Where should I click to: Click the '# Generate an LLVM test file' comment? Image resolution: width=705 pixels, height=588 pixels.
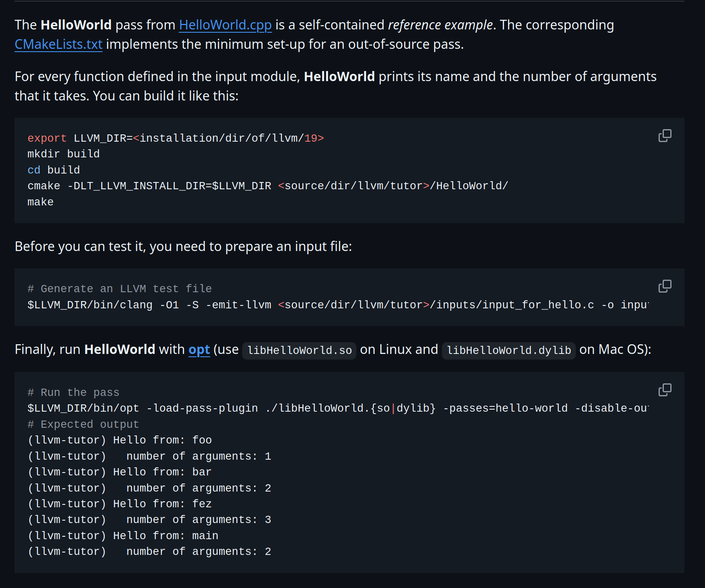click(x=119, y=289)
